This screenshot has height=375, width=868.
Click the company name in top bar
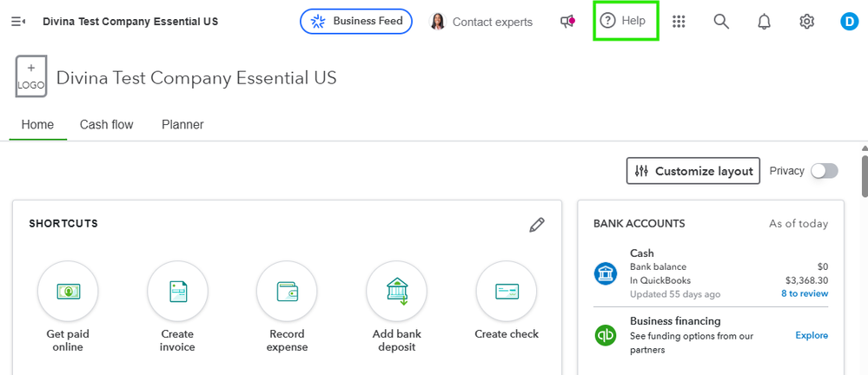130,22
